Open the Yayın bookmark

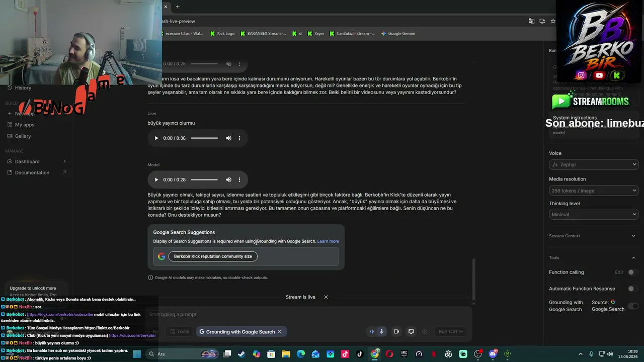click(315, 34)
